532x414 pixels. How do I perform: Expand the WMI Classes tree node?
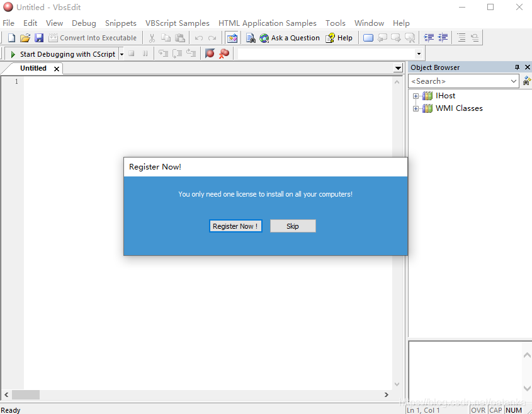pos(416,108)
